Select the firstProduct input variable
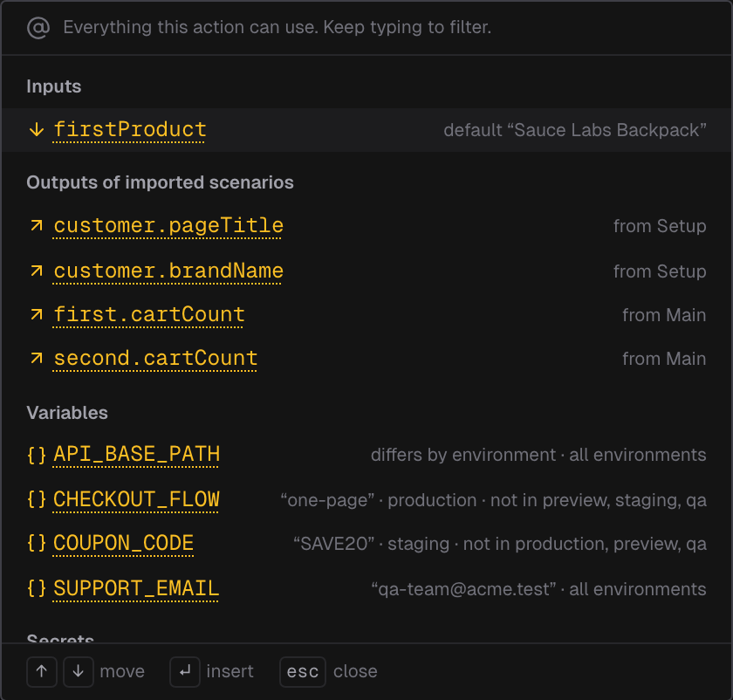Viewport: 733px width, 700px height. click(366, 129)
